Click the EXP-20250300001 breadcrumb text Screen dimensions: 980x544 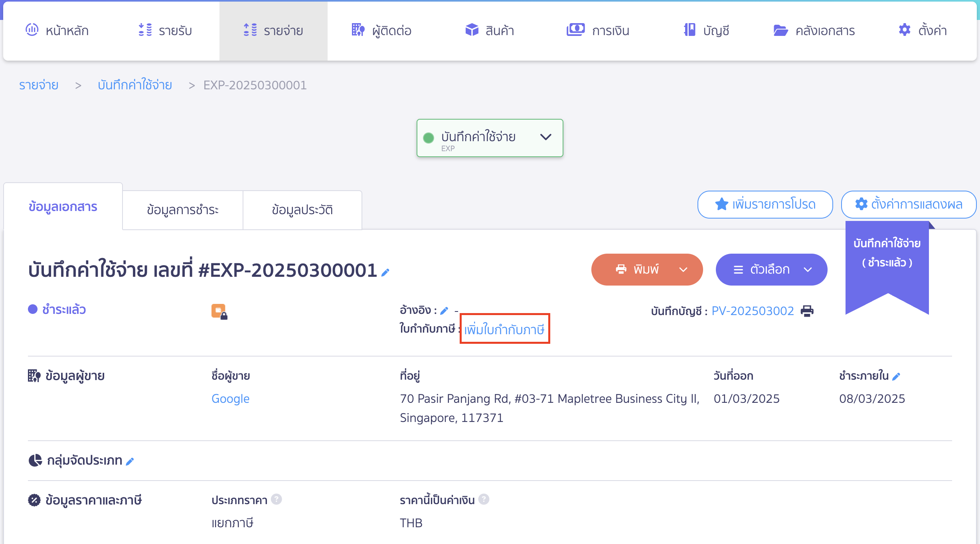coord(255,85)
